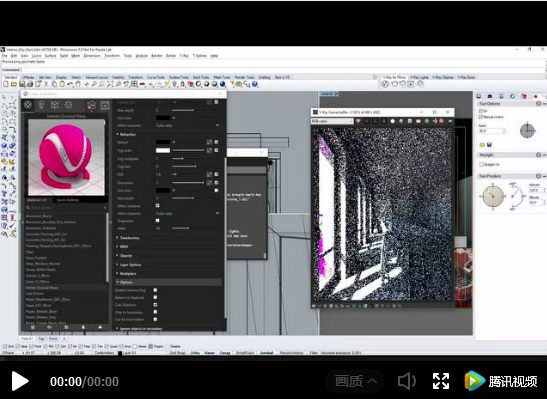The height and width of the screenshot is (399, 547).
Task: Click the New file toolbar icon
Action: click(x=6, y=84)
